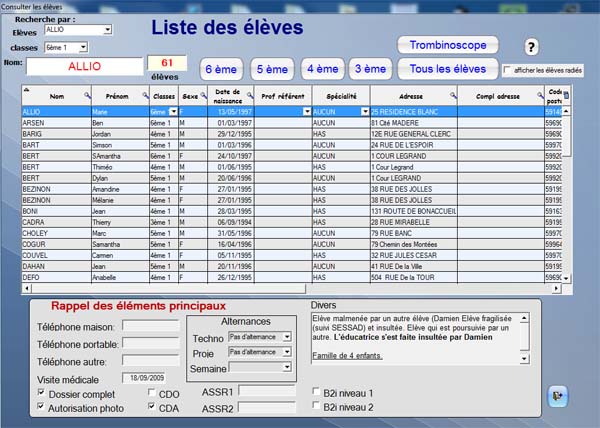Image resolution: width=600 pixels, height=428 pixels.
Task: Click the Téléphone maison input field
Action: pyautogui.click(x=151, y=326)
